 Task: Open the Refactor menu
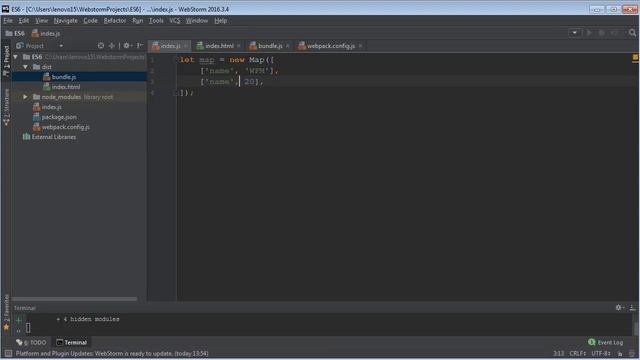coord(115,20)
